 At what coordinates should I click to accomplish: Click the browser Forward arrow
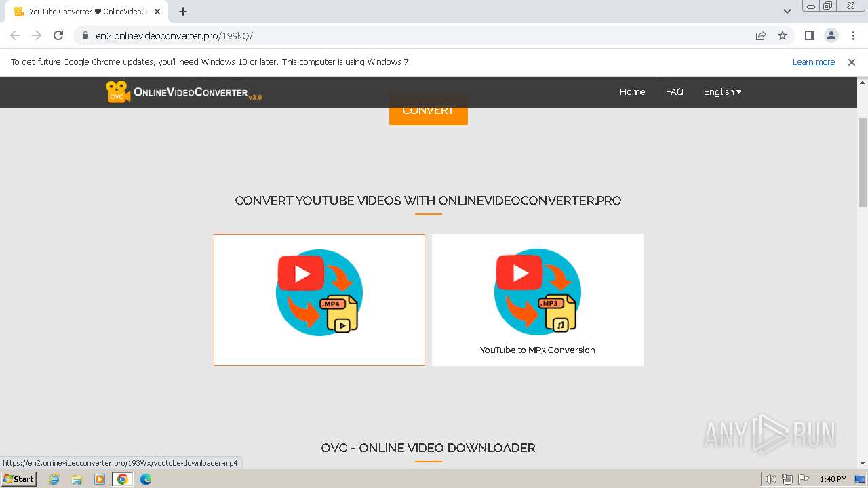(37, 35)
